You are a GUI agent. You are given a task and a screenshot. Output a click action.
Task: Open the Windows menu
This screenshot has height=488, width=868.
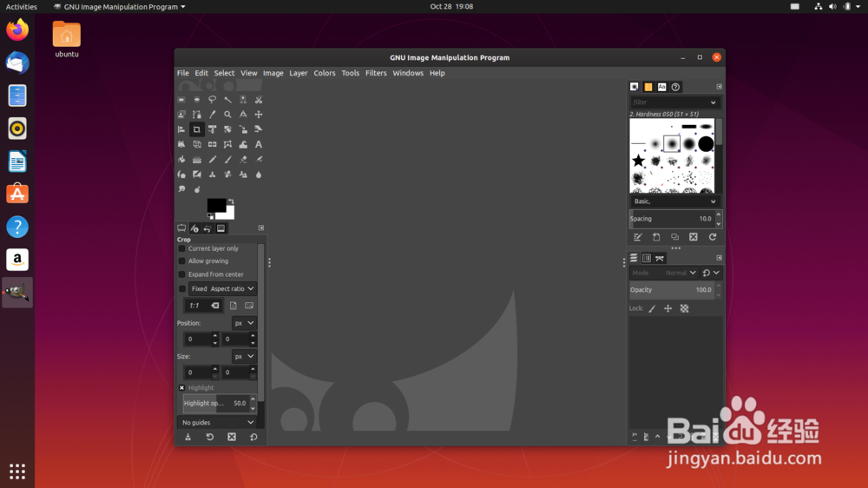pos(408,73)
